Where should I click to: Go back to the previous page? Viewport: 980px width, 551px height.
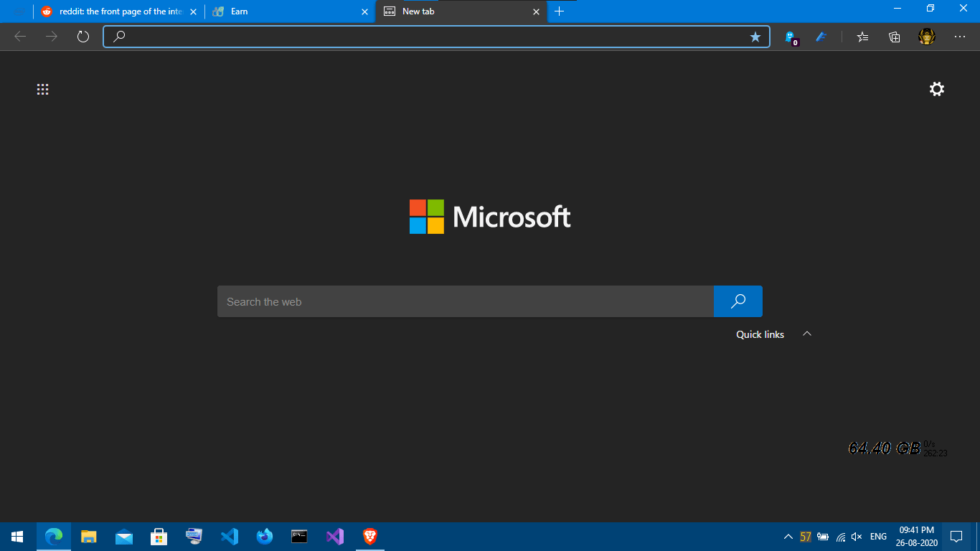(20, 37)
